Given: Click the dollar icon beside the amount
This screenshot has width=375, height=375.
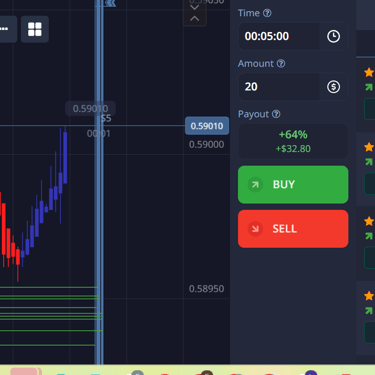Looking at the screenshot, I should 333,87.
